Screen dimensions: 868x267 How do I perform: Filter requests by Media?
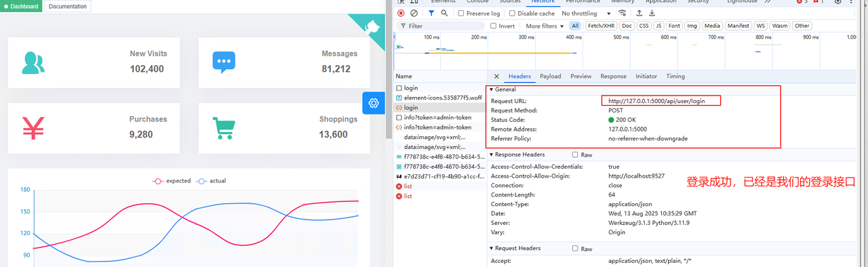pyautogui.click(x=712, y=26)
